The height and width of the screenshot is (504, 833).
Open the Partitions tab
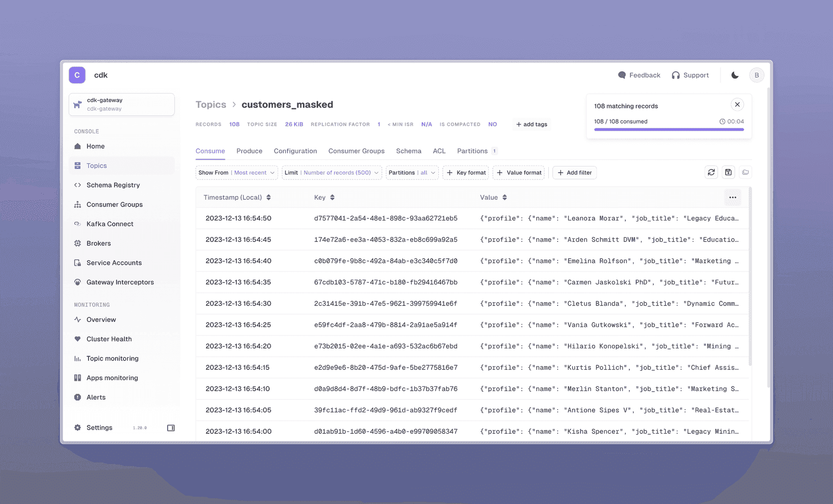pyautogui.click(x=477, y=151)
